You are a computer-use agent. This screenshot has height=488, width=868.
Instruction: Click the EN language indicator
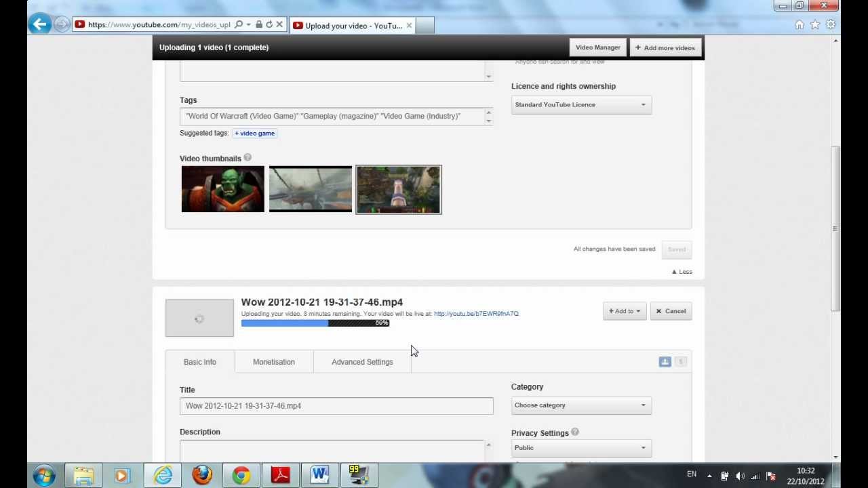pos(691,474)
